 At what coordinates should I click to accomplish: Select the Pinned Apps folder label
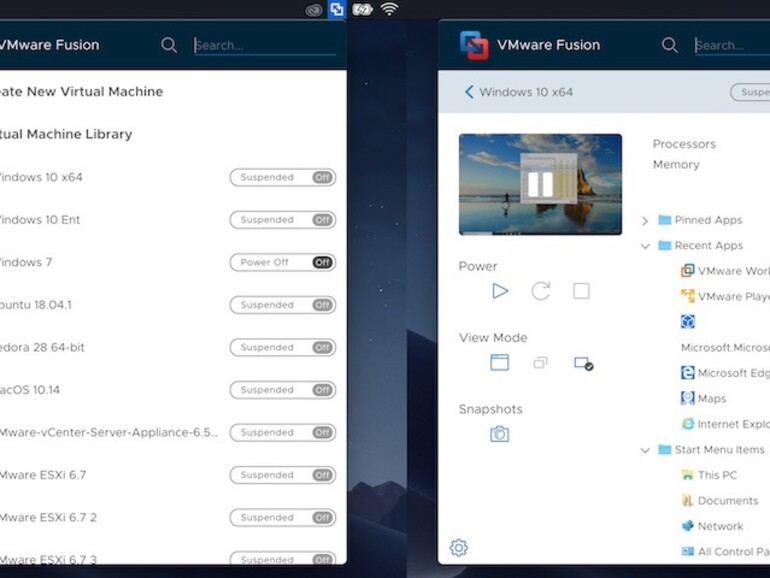pos(708,220)
